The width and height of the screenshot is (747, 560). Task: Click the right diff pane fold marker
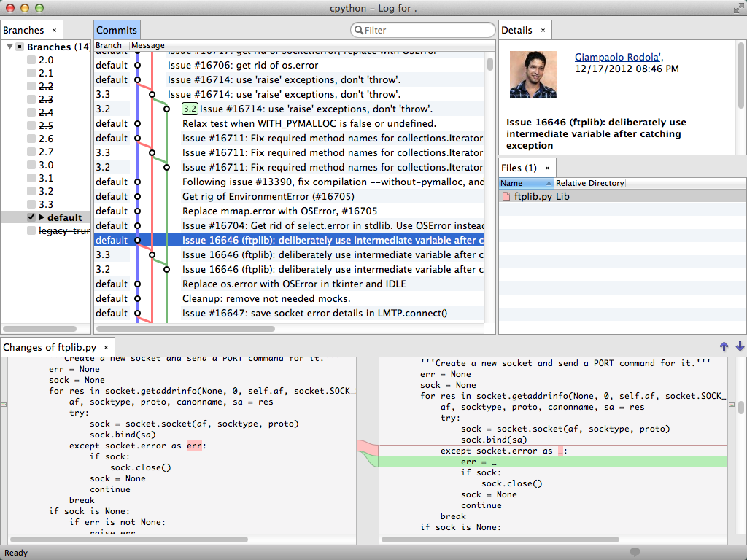[x=732, y=405]
